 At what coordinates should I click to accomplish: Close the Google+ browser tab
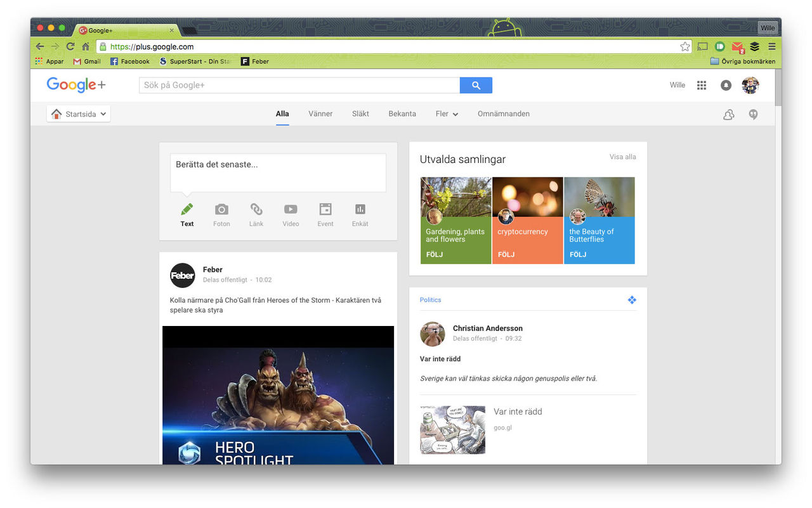pos(172,30)
